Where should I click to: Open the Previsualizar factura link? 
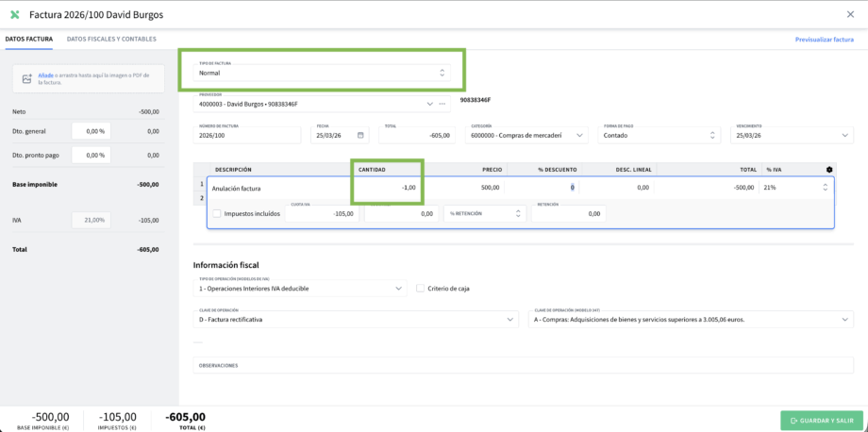(824, 40)
